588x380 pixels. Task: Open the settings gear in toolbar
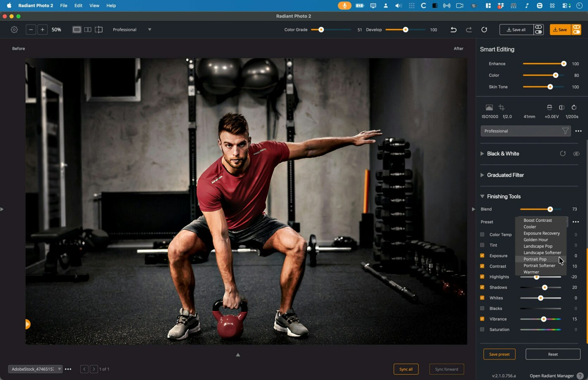(x=14, y=30)
